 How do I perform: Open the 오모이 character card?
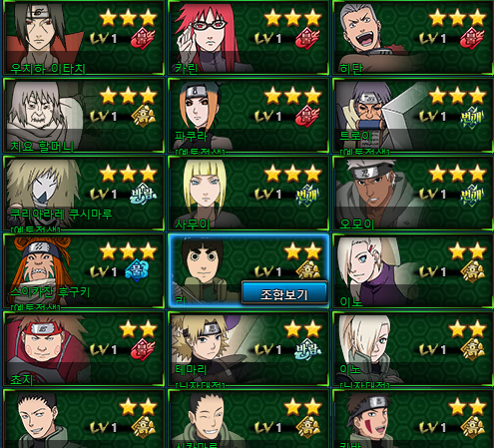point(413,194)
